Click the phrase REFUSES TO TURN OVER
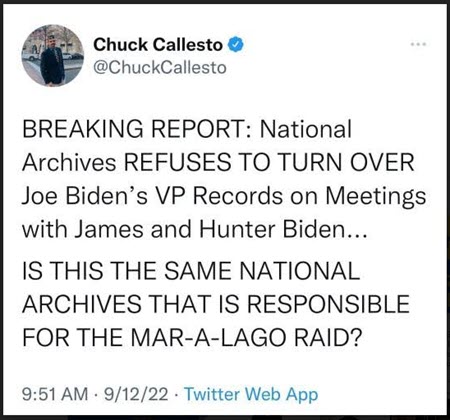Viewport: 450px width, 420px height. 269,162
